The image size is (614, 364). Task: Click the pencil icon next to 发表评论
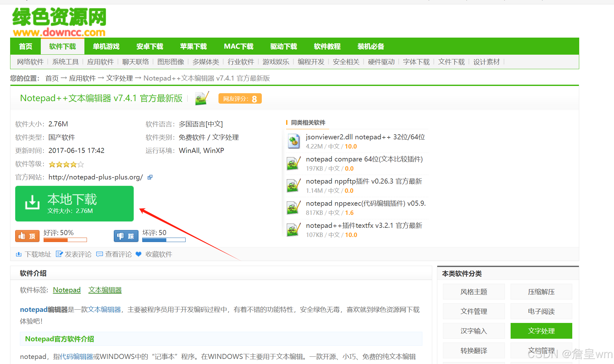59,254
